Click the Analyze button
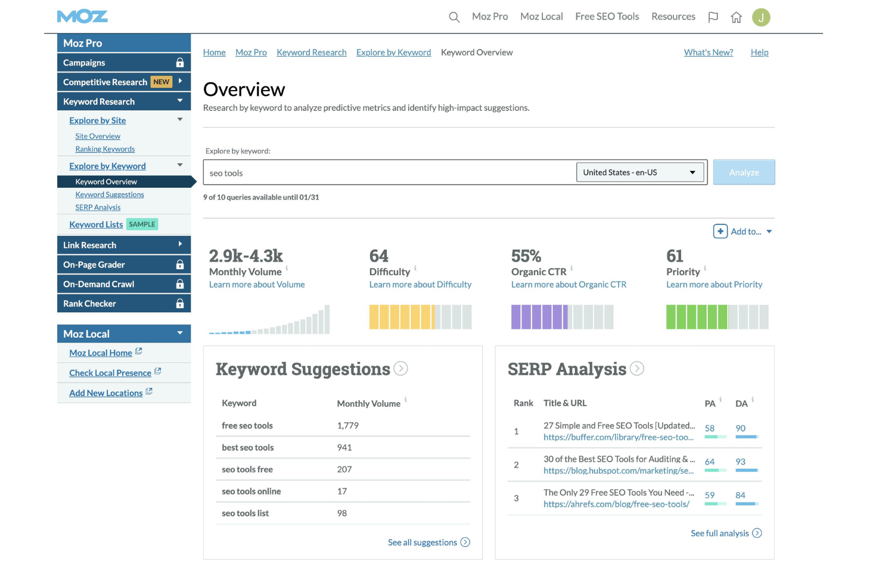 744,172
